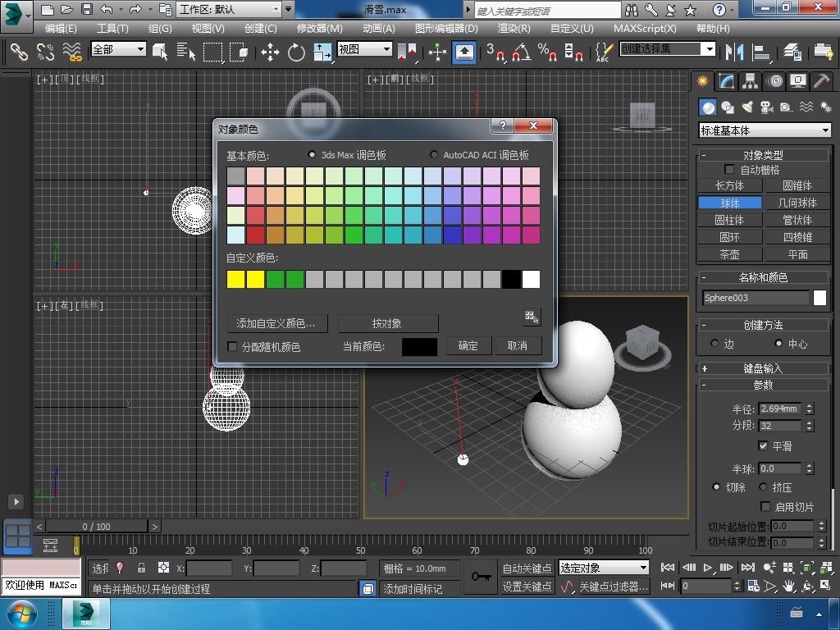The height and width of the screenshot is (630, 840).
Task: Open the 选定对象 key filter dropdown
Action: coord(604,568)
